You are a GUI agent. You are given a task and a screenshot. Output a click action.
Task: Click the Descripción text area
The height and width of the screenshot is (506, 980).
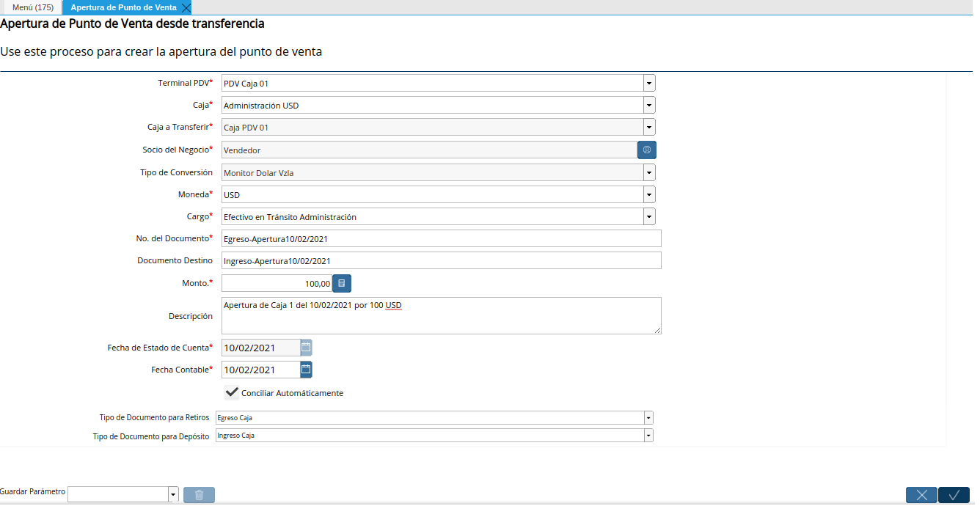click(441, 316)
